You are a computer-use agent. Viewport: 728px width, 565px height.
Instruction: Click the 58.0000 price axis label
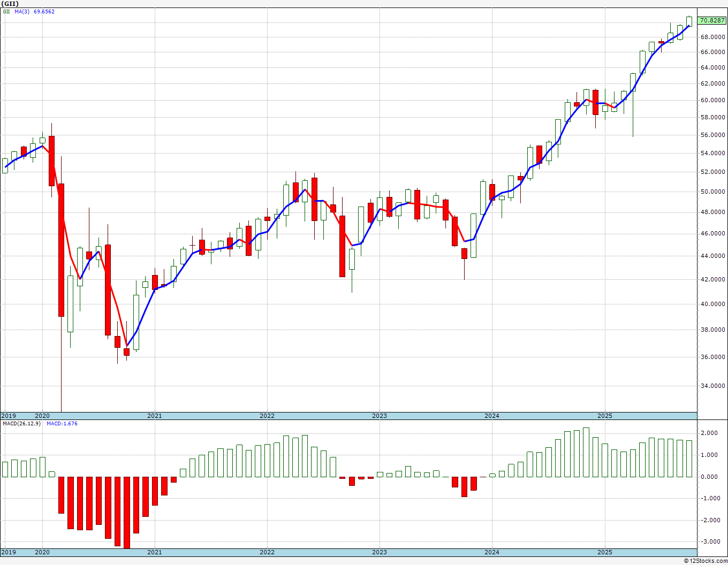(x=713, y=117)
